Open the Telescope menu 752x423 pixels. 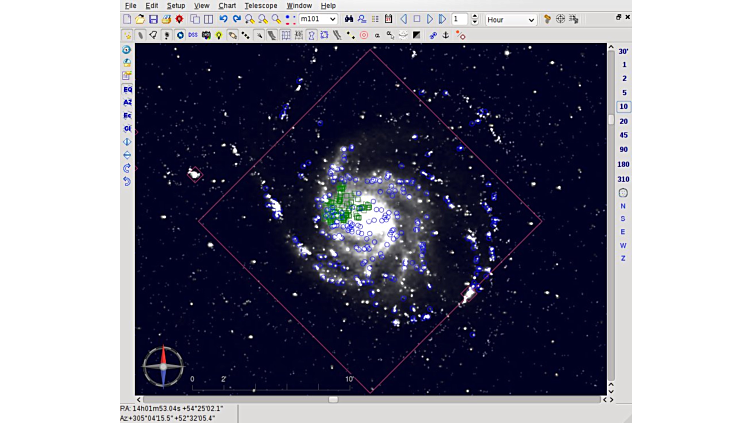(x=261, y=5)
